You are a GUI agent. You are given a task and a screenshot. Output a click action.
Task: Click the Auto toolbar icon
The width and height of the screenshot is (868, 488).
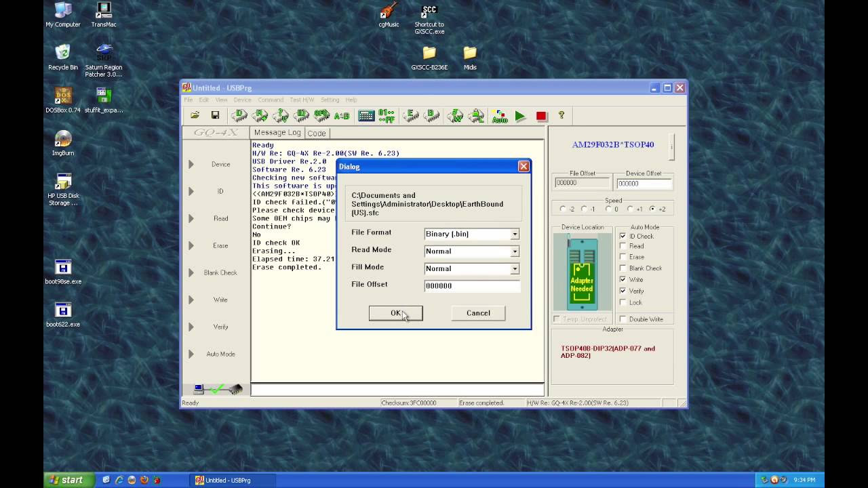click(x=500, y=116)
